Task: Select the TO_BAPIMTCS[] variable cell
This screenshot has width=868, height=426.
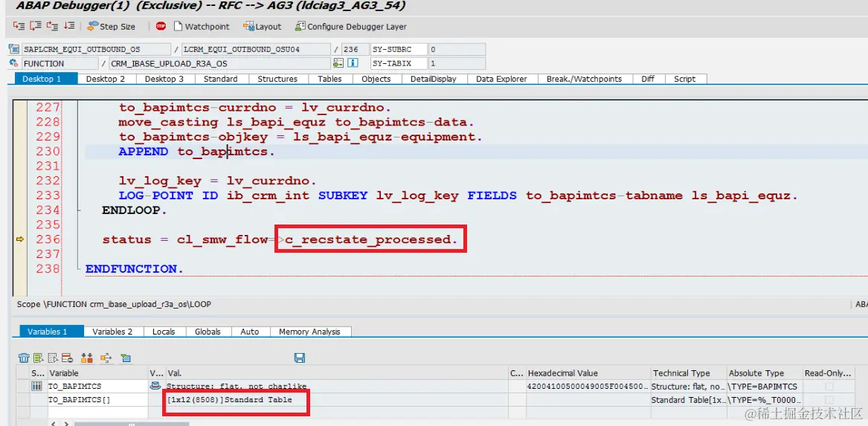Action: pyautogui.click(x=97, y=399)
